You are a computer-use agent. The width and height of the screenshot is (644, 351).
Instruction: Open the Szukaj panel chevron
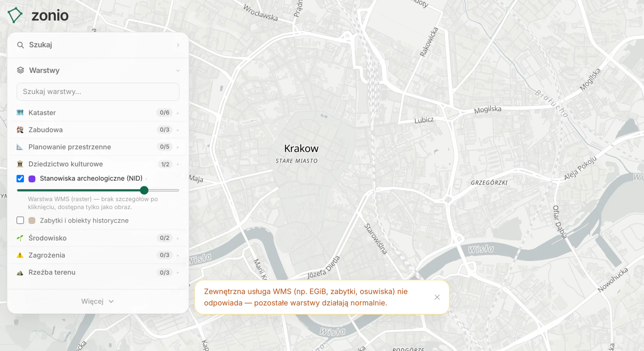pos(178,45)
